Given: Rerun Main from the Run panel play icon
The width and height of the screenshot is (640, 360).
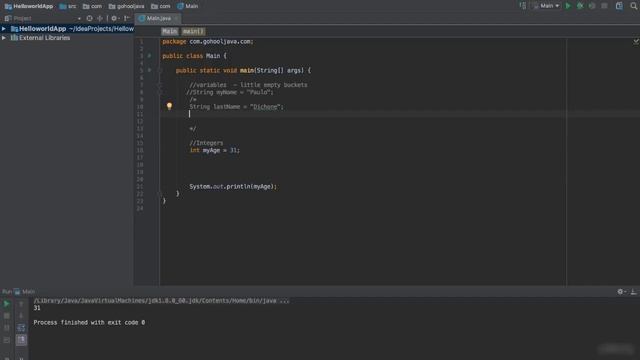Looking at the screenshot, I should [7, 304].
